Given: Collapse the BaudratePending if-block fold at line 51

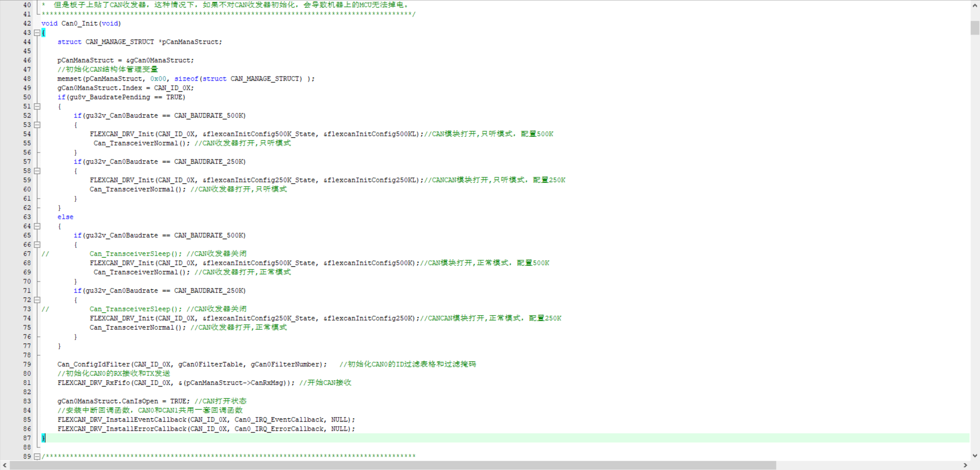Looking at the screenshot, I should pos(37,106).
